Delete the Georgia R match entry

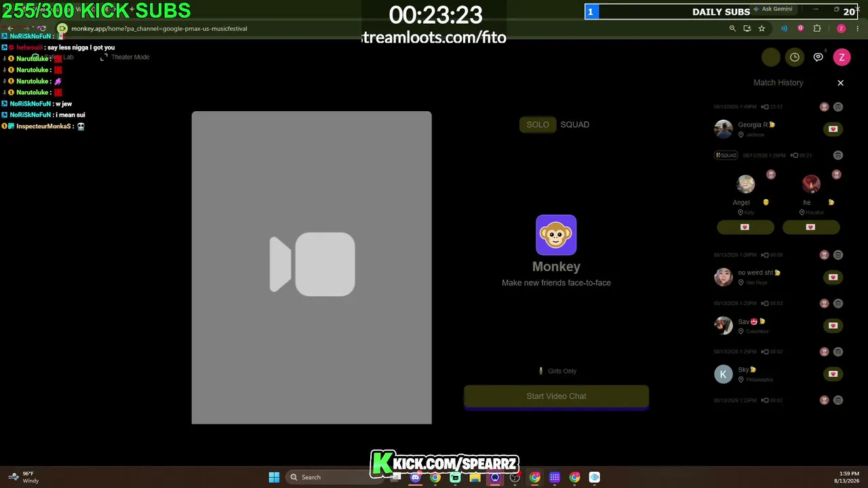pyautogui.click(x=838, y=107)
